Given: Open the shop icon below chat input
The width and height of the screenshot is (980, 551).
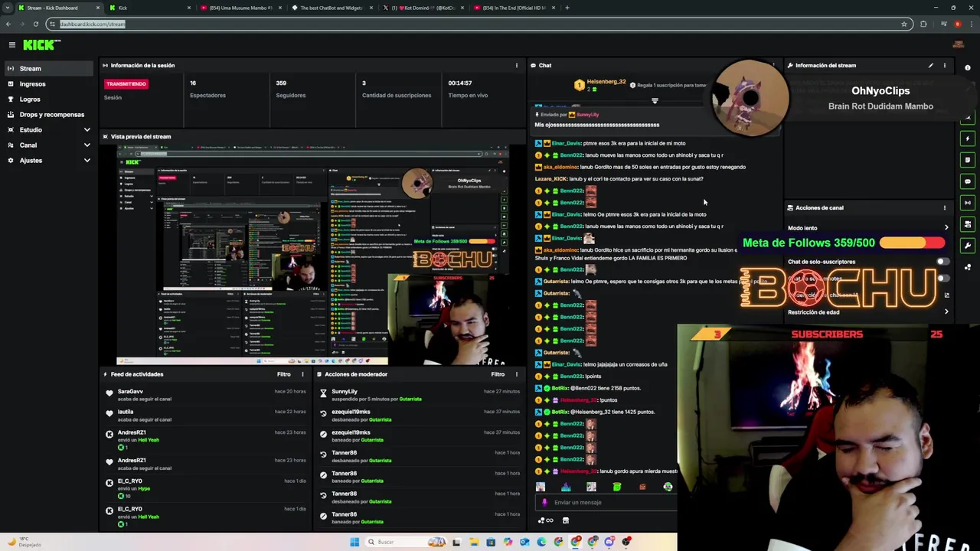Looking at the screenshot, I should pyautogui.click(x=566, y=520).
